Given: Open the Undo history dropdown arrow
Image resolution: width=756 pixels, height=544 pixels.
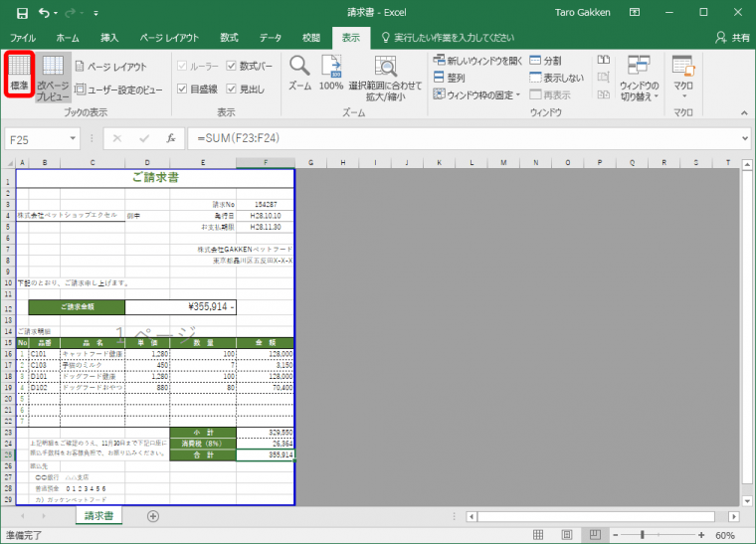Looking at the screenshot, I should [56, 13].
